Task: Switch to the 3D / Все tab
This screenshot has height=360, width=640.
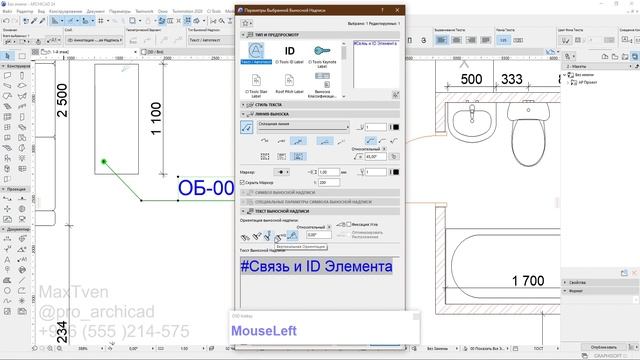Action: (153, 52)
